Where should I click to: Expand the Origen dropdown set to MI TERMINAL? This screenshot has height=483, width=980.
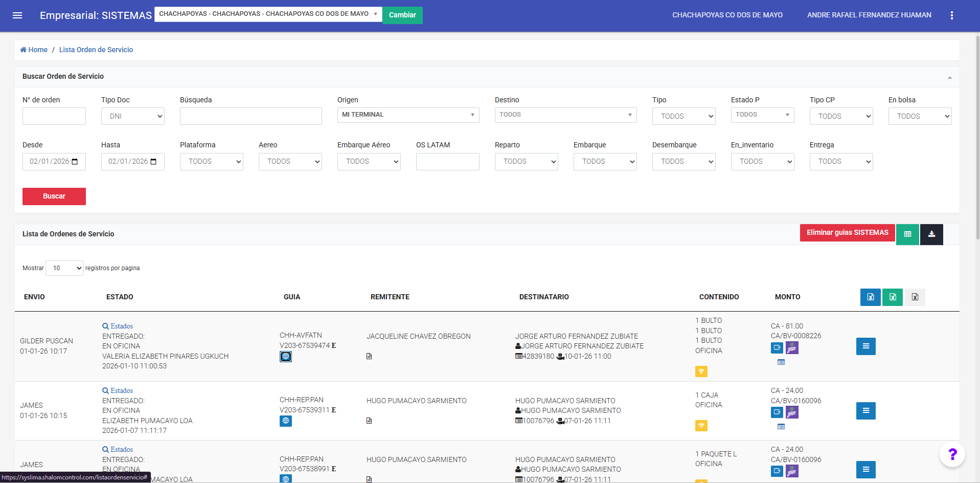tap(408, 115)
